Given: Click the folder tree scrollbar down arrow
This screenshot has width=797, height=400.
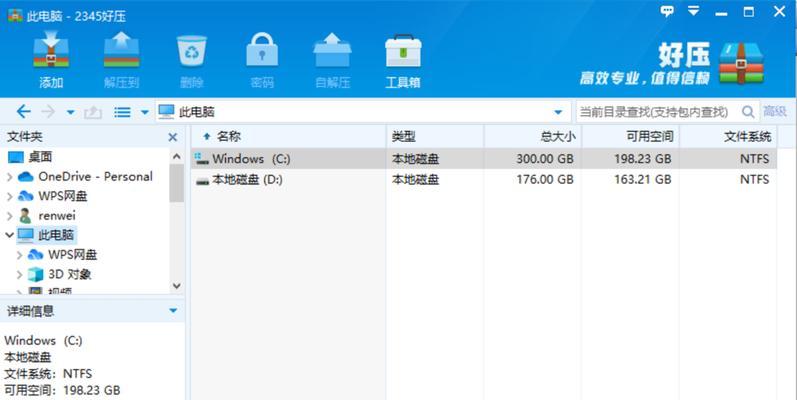Looking at the screenshot, I should point(176,286).
